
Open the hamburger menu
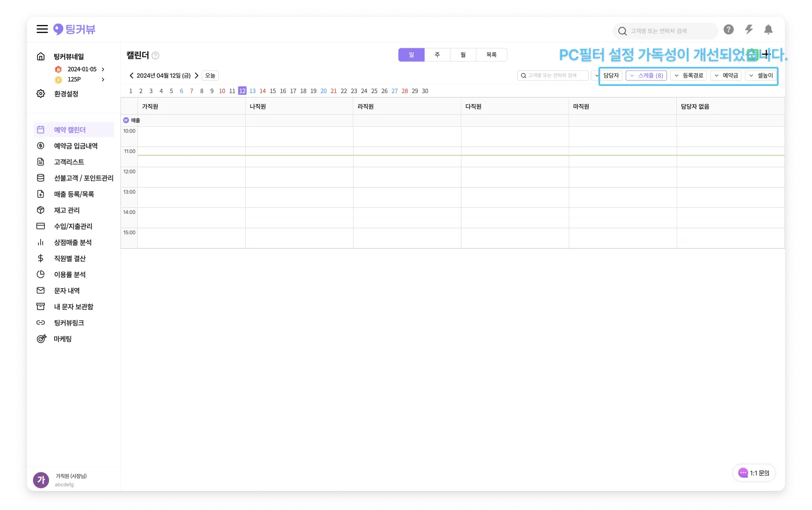coord(42,29)
